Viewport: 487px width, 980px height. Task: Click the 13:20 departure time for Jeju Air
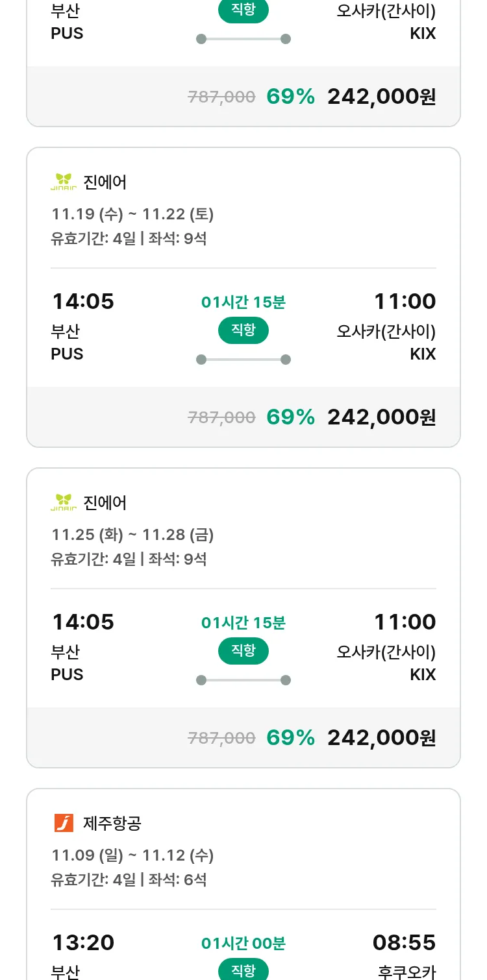pyautogui.click(x=83, y=942)
